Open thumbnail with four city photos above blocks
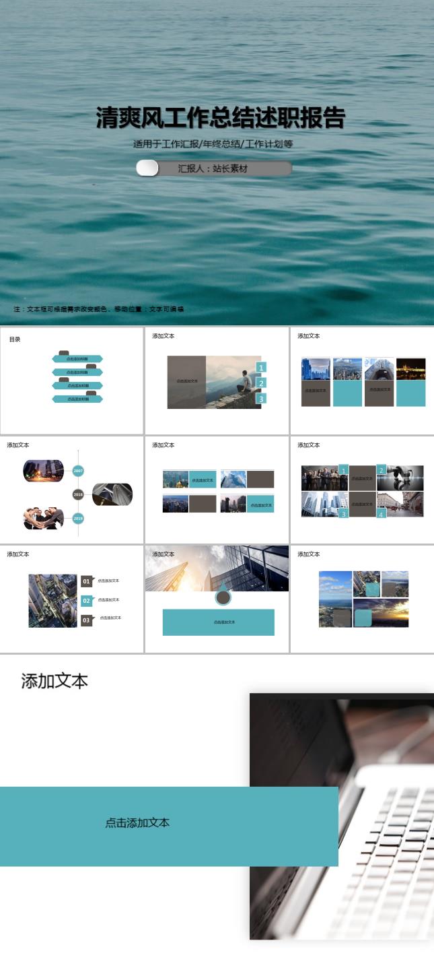Image resolution: width=434 pixels, height=980 pixels. 362,381
